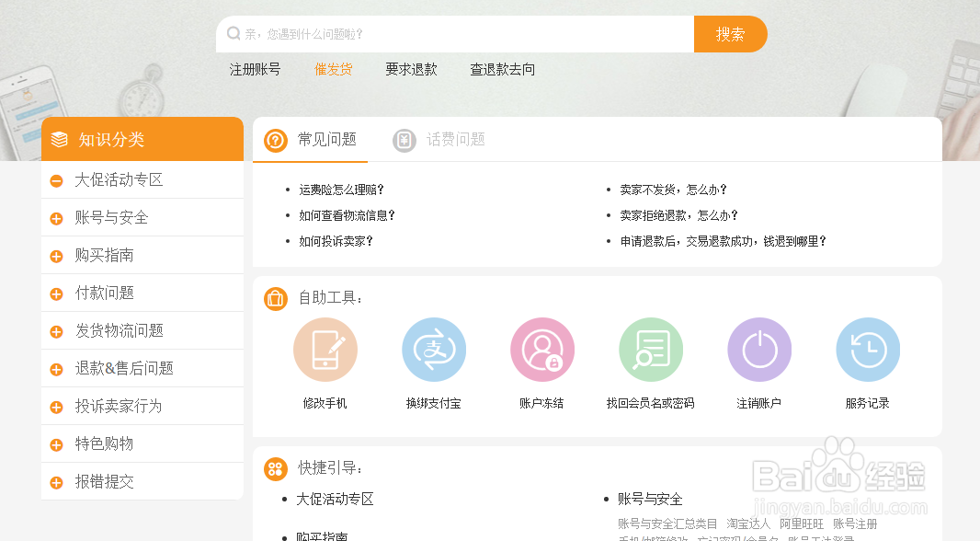Screen dimensions: 980x541
Task: Click the 知识分类 stack icon
Action: click(60, 140)
